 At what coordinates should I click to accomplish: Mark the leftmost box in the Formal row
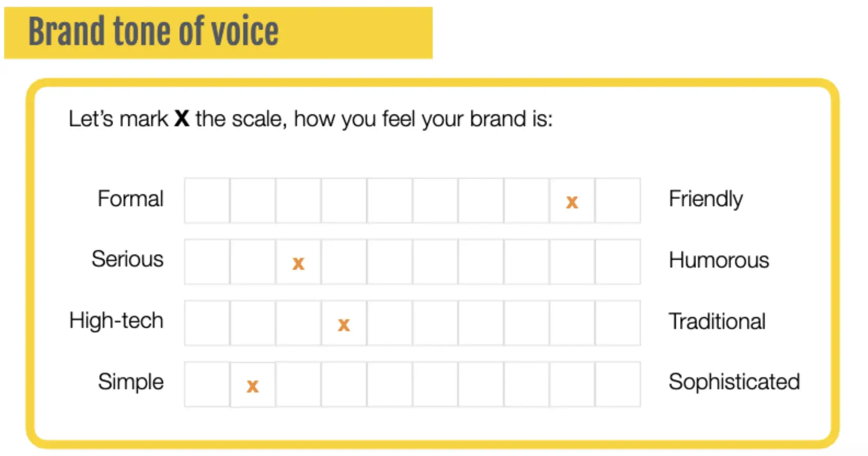click(207, 201)
